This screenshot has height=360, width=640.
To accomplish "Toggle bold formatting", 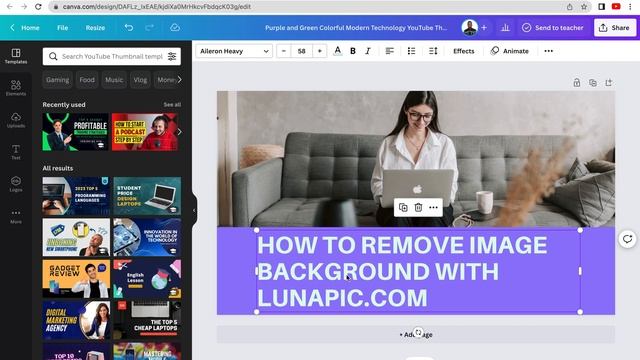I will tap(353, 51).
